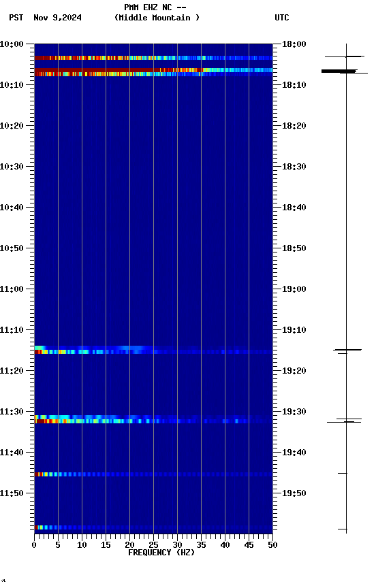Click the 45 Hz frequency tick label
Image resolution: width=376 pixels, height=588 pixels.
tap(249, 545)
